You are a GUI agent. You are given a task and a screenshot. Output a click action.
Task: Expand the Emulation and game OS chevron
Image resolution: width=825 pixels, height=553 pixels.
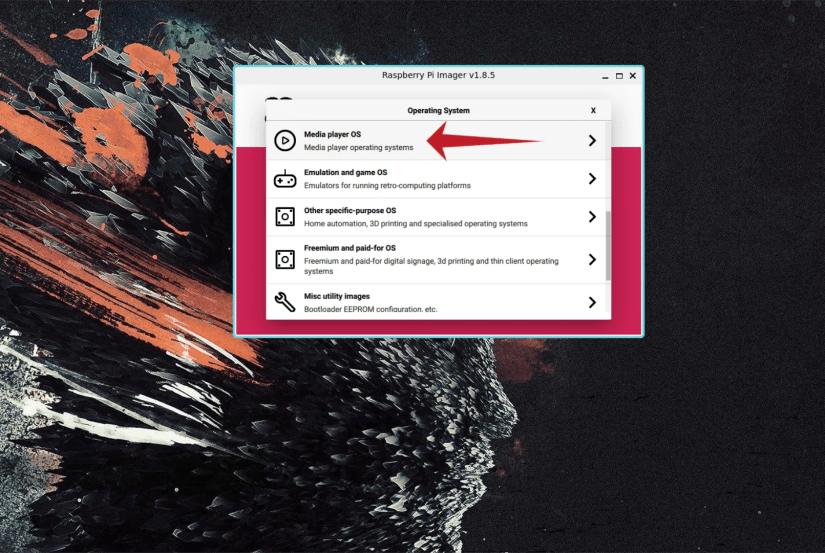(592, 179)
